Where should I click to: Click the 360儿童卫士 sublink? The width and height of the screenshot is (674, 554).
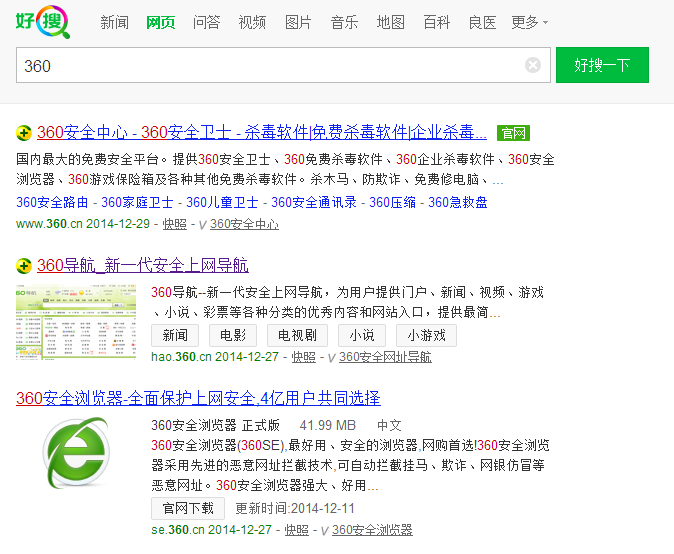[222, 202]
